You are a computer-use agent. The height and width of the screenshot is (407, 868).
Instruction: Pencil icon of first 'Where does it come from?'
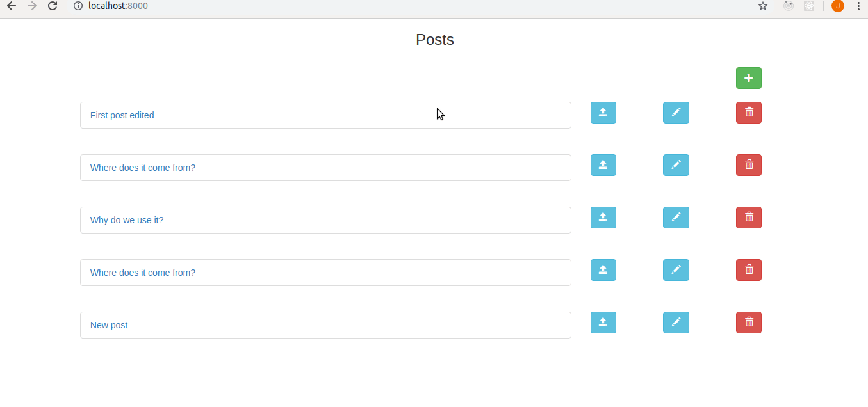(676, 165)
